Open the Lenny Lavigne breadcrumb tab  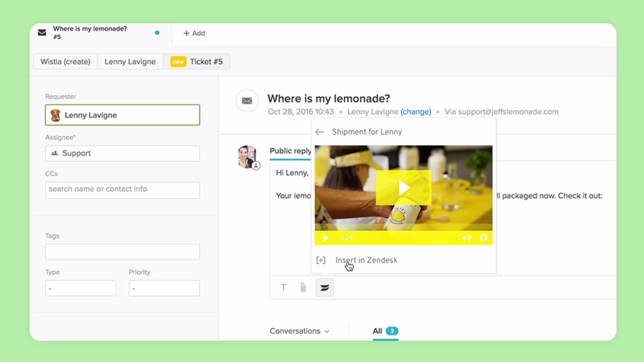[130, 62]
